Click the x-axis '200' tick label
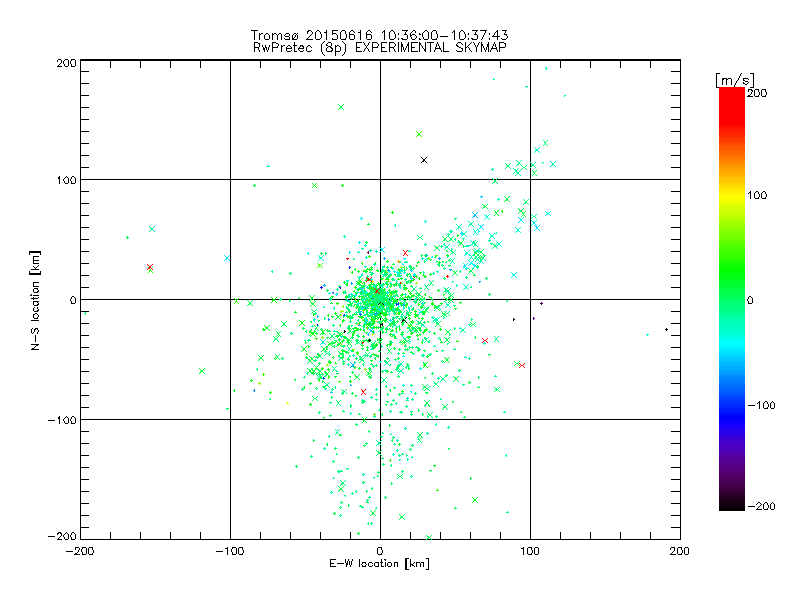 680,551
